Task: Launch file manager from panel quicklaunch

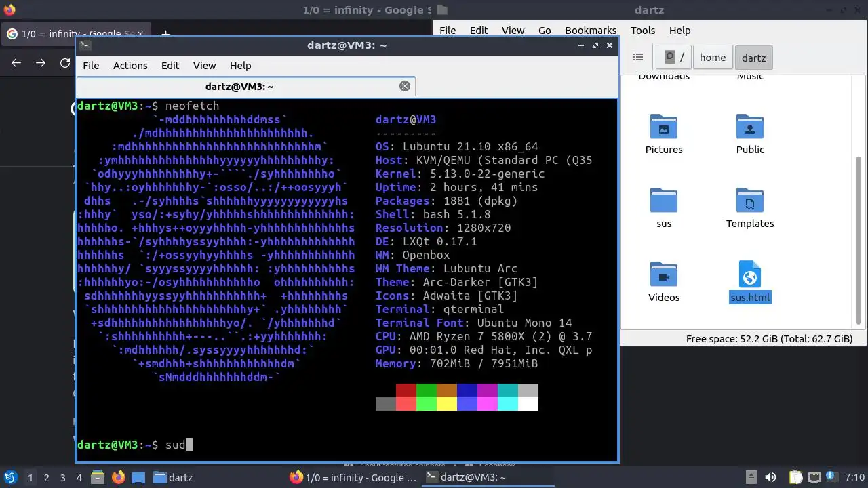Action: pos(97,477)
